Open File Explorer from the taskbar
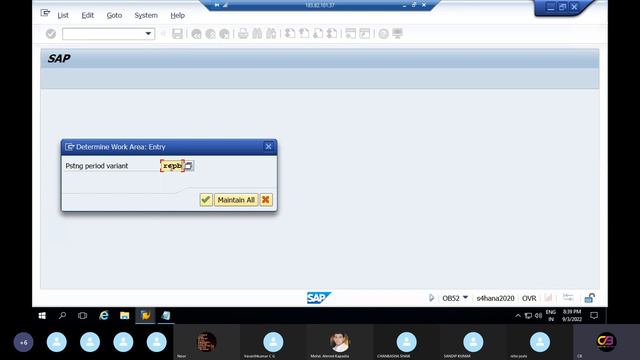The image size is (640, 360). coord(124,315)
